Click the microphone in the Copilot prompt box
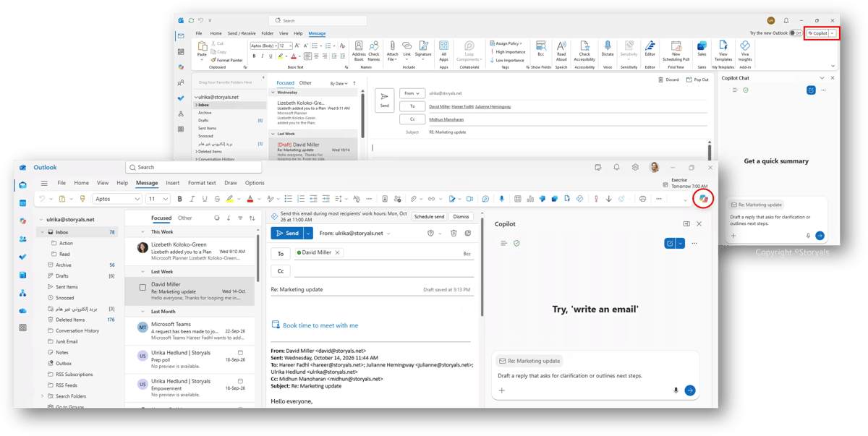Viewport: 868px width, 436px height. [676, 390]
